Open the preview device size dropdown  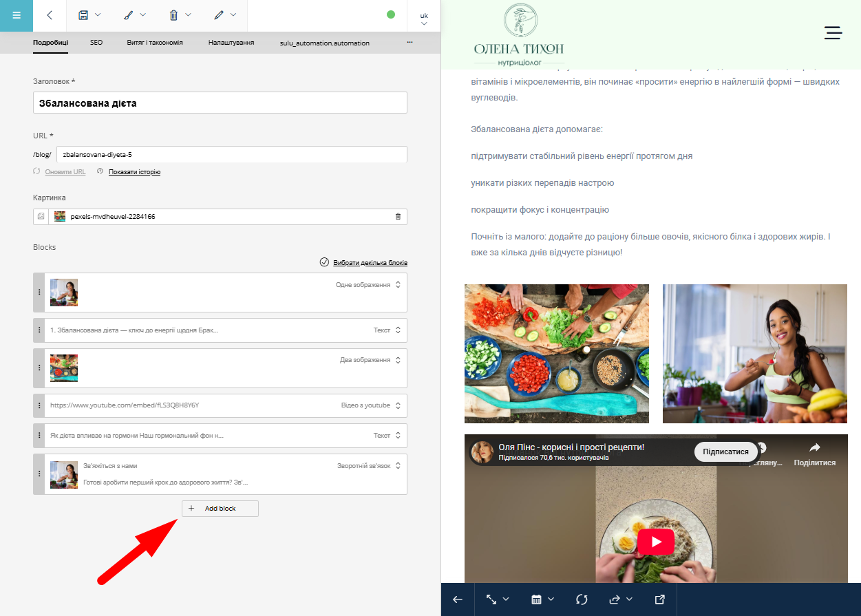[498, 599]
